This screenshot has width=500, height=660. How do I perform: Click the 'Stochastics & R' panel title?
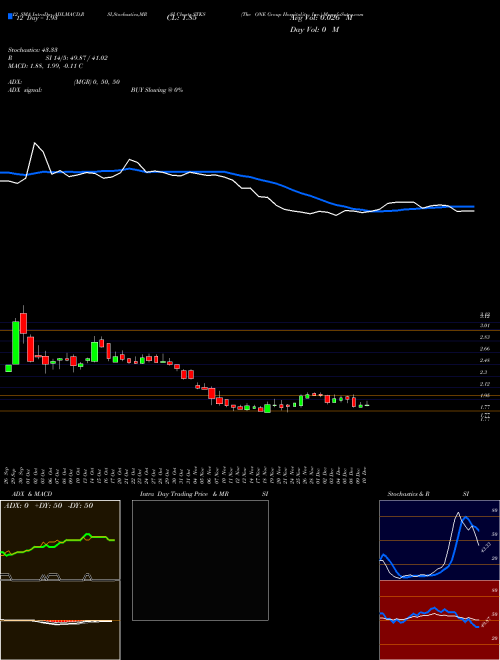(409, 494)
